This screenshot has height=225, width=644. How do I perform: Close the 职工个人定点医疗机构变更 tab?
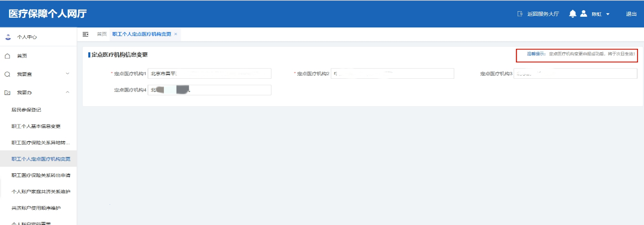176,34
